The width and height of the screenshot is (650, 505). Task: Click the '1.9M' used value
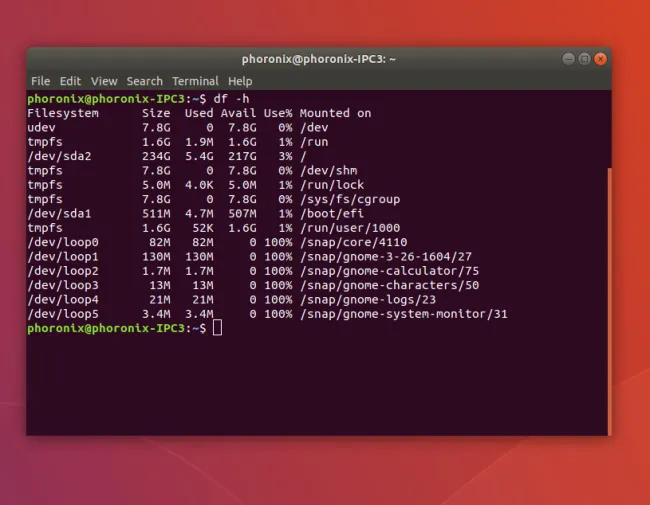[x=199, y=142]
